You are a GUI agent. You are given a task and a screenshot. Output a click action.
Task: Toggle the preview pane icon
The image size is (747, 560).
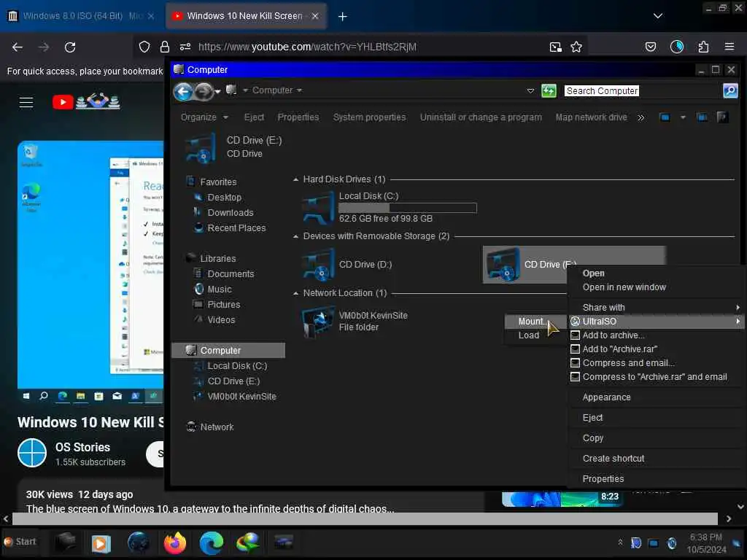point(702,117)
